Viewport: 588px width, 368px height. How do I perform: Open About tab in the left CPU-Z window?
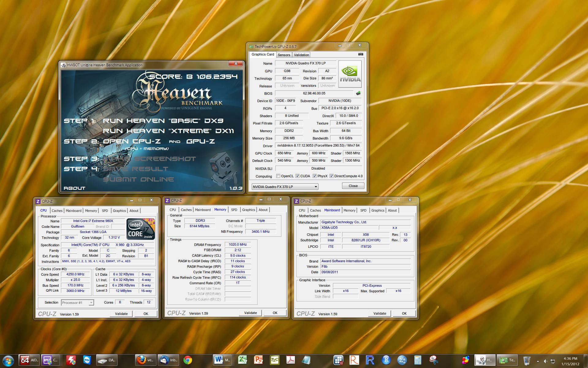point(134,211)
